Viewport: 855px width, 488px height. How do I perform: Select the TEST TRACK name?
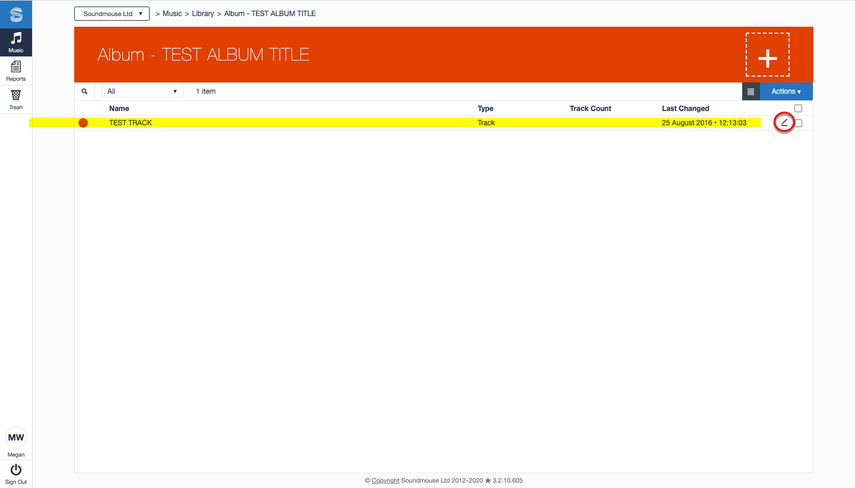pos(130,123)
